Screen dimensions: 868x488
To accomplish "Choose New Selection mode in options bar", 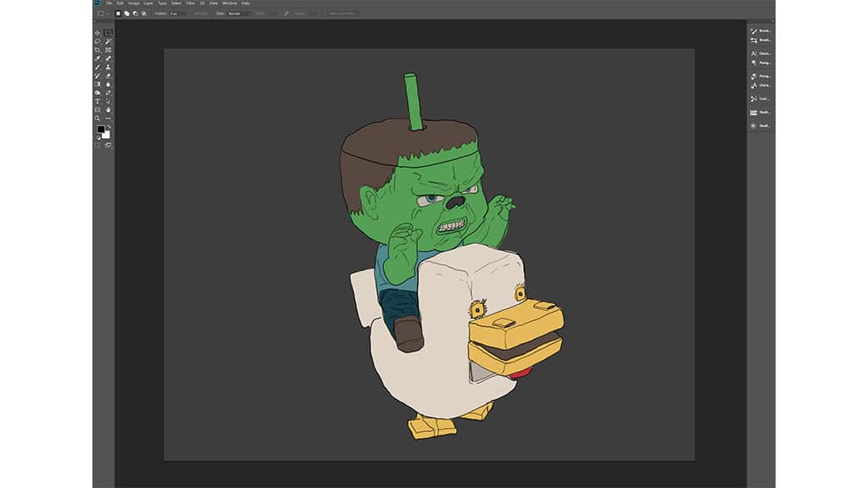I will pos(119,14).
